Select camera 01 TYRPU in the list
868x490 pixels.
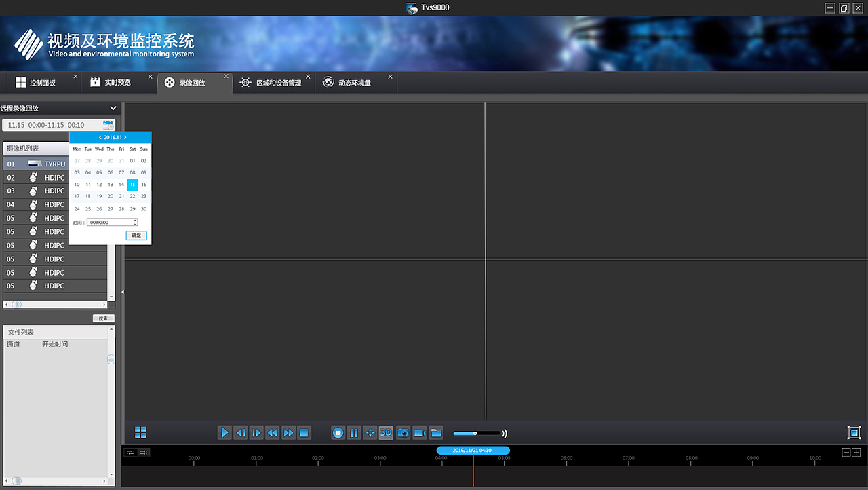37,164
